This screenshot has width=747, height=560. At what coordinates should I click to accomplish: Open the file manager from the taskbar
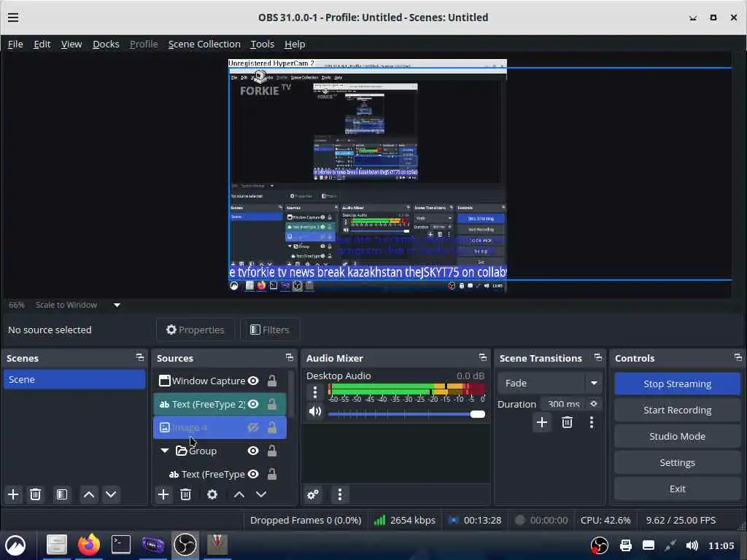coord(56,545)
